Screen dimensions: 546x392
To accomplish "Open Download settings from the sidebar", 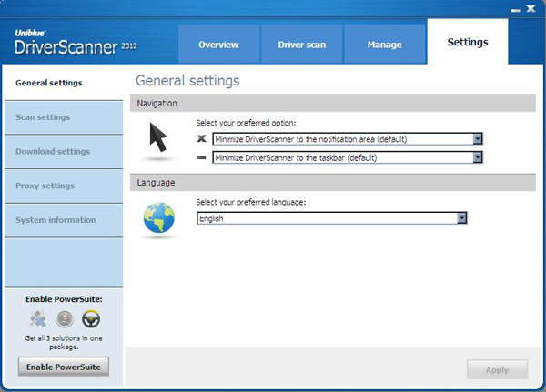I will tap(53, 151).
